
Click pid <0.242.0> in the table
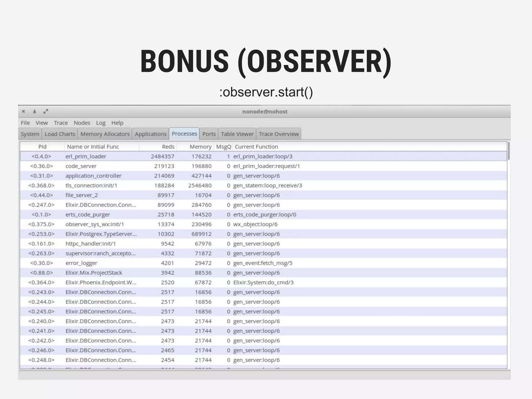[x=42, y=341]
